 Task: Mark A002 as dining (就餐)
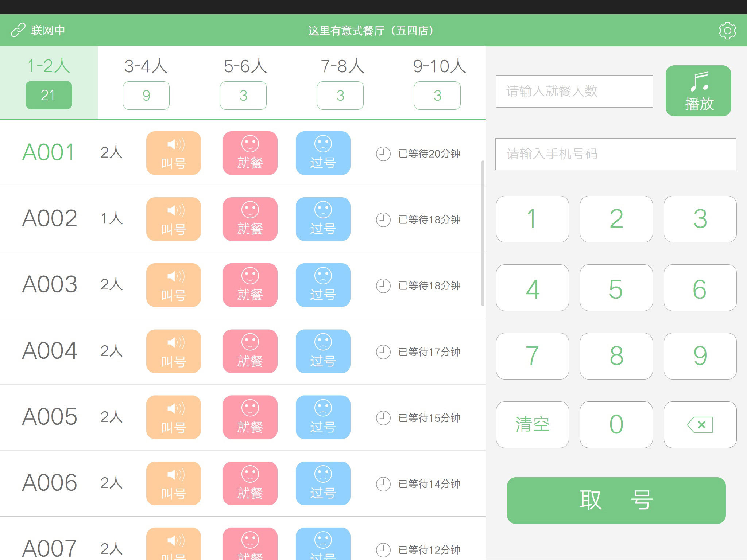[250, 219]
